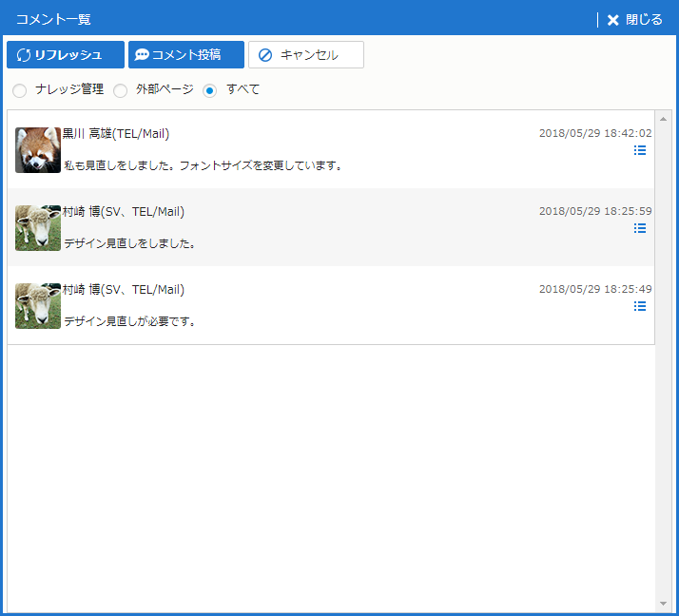Click the キャンセル button
The image size is (679, 616).
(306, 55)
